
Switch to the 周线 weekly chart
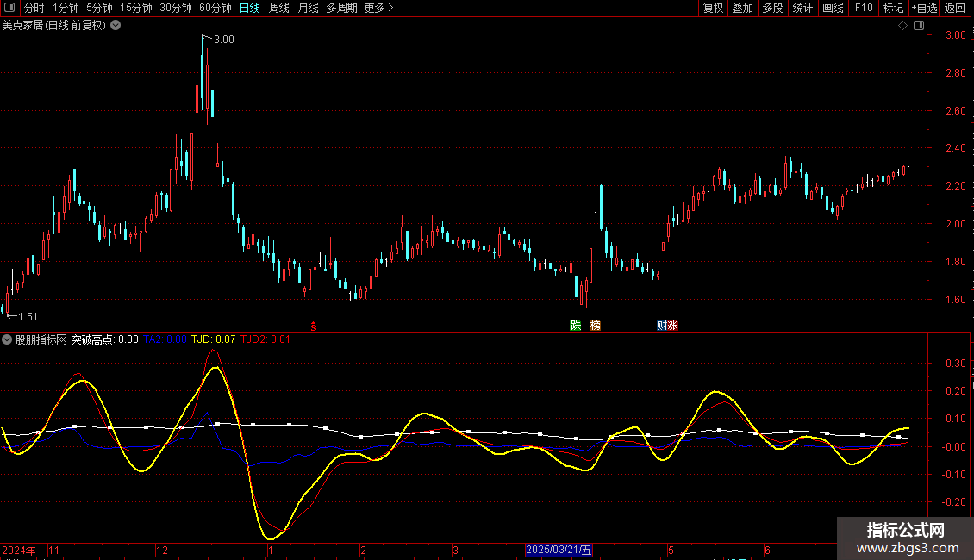[279, 8]
